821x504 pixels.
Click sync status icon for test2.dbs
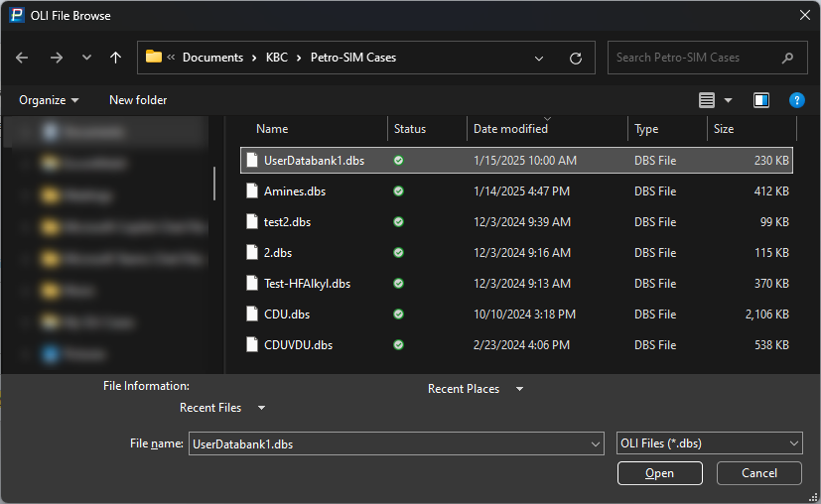pyautogui.click(x=398, y=222)
